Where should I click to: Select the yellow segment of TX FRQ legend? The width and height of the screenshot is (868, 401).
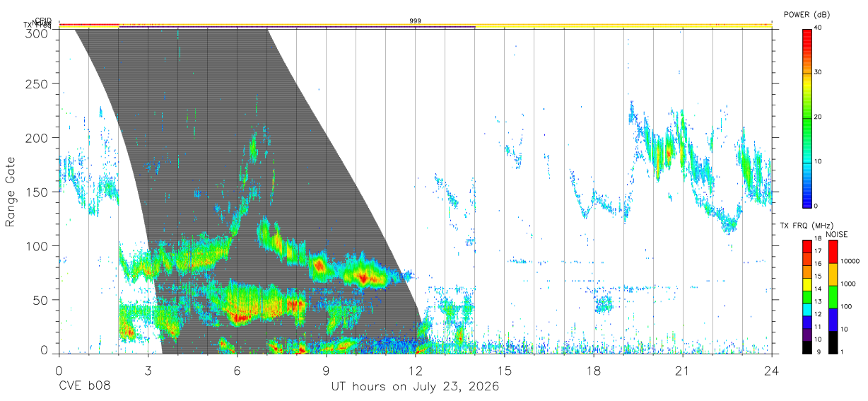pos(807,284)
